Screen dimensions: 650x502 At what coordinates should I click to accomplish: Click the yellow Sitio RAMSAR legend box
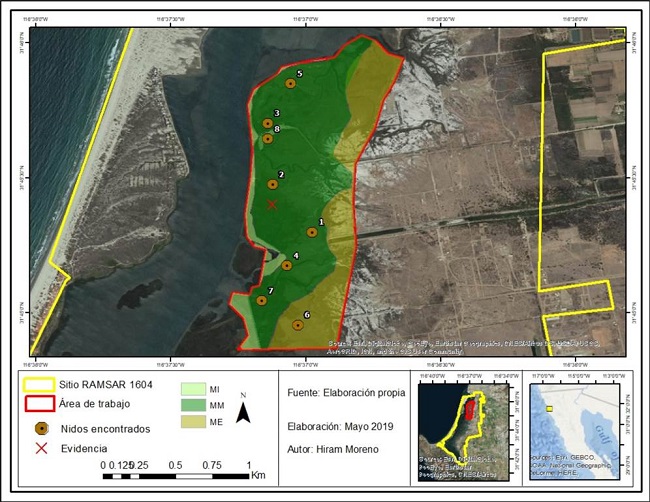[x=39, y=385]
